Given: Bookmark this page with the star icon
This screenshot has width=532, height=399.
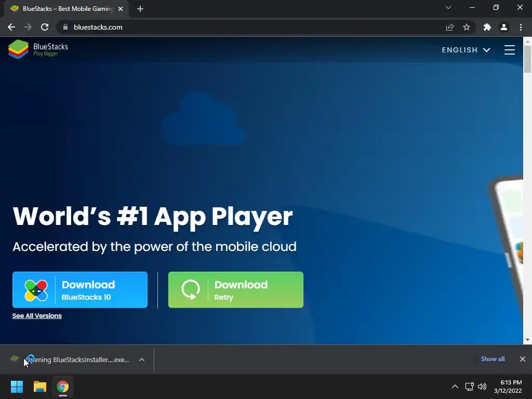Looking at the screenshot, I should (467, 27).
